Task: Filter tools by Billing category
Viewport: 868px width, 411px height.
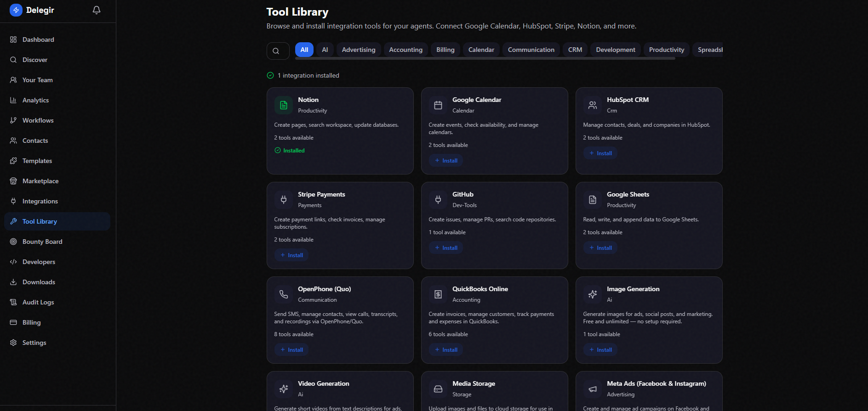Action: click(445, 50)
